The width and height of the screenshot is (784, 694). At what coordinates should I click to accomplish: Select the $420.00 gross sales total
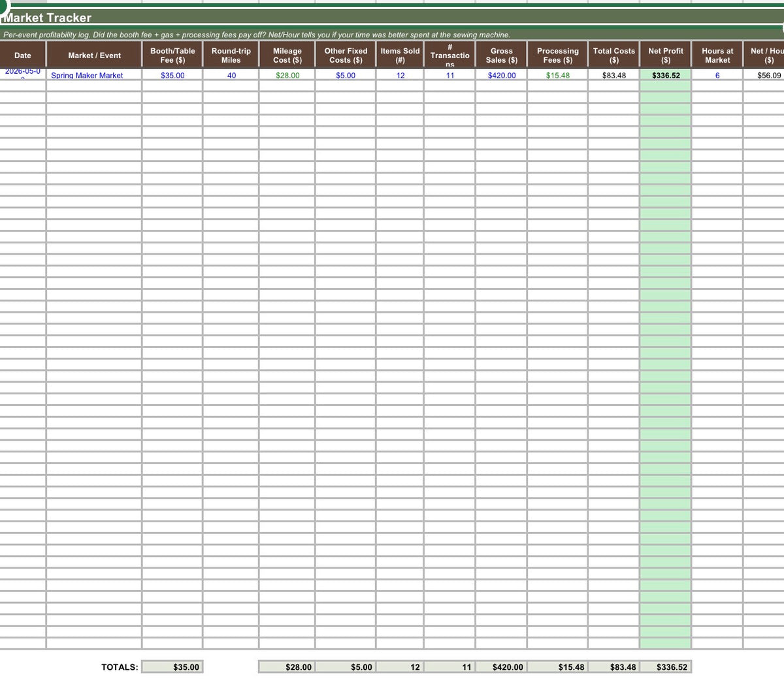(x=501, y=667)
